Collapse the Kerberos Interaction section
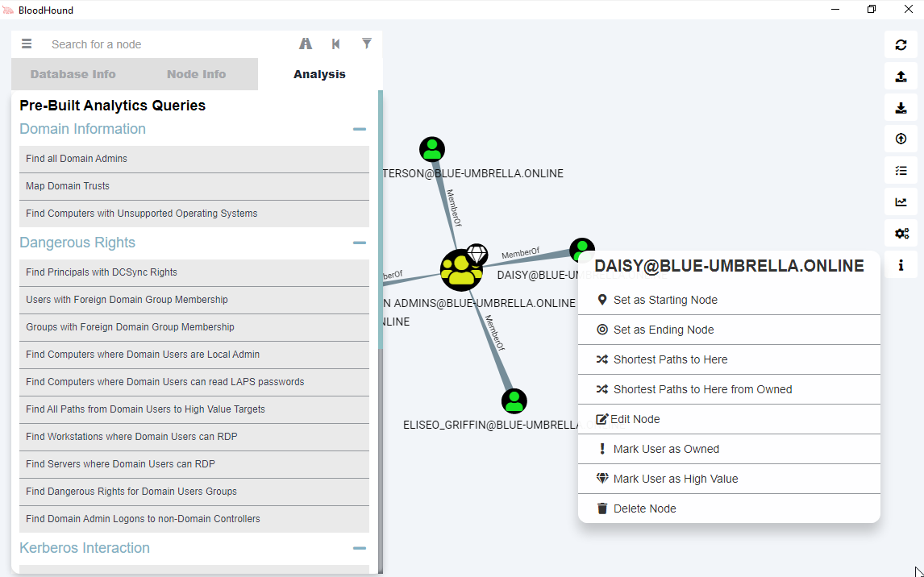Viewport: 924px width, 577px height. coord(360,548)
